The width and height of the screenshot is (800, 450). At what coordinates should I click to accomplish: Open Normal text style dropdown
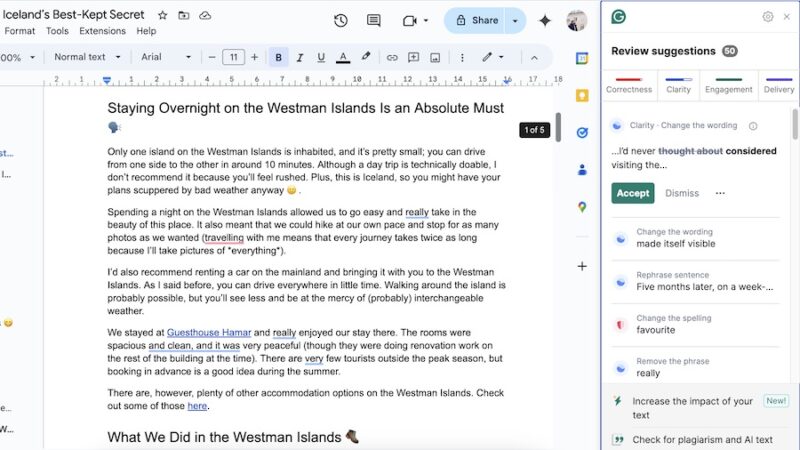[x=87, y=57]
